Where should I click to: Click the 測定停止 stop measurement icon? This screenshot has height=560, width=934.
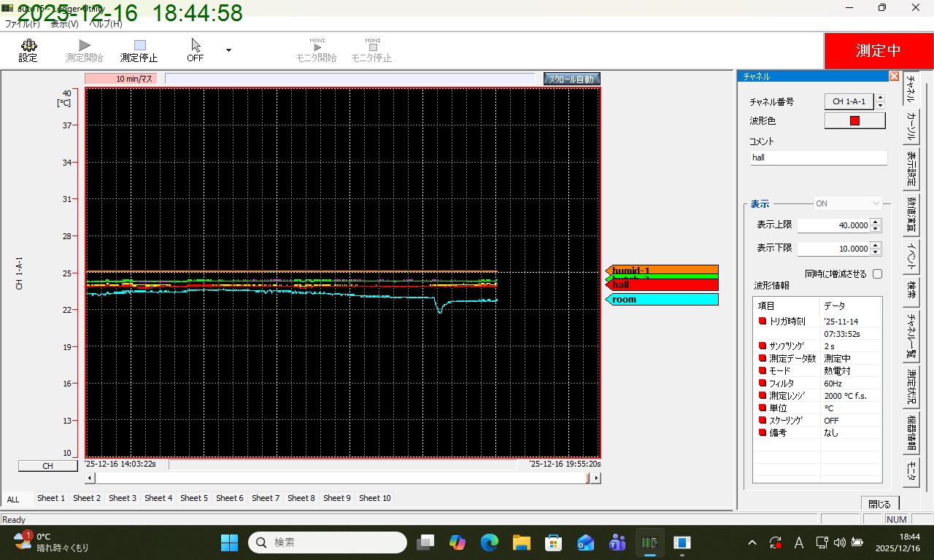[139, 50]
